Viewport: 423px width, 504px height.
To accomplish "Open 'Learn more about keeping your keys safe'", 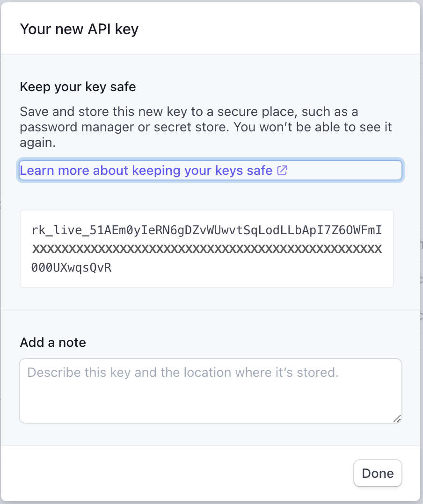I will pos(146,171).
